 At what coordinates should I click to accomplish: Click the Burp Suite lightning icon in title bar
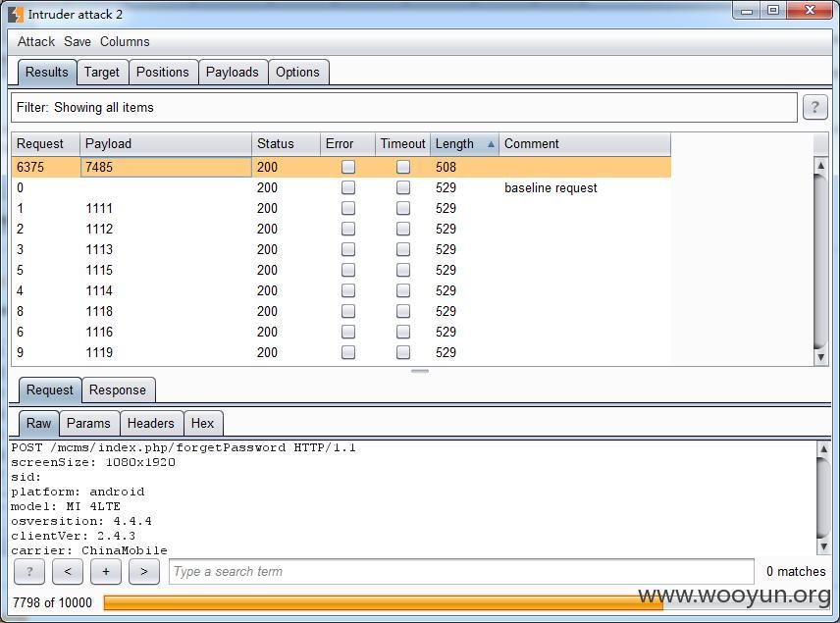[x=16, y=15]
